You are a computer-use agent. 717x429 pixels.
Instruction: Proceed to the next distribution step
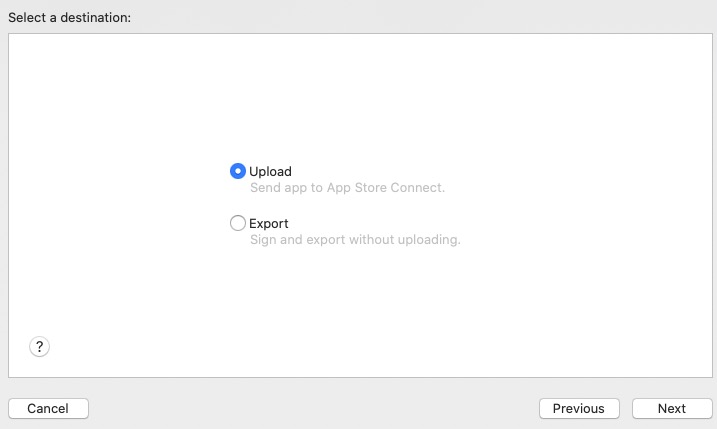(672, 408)
